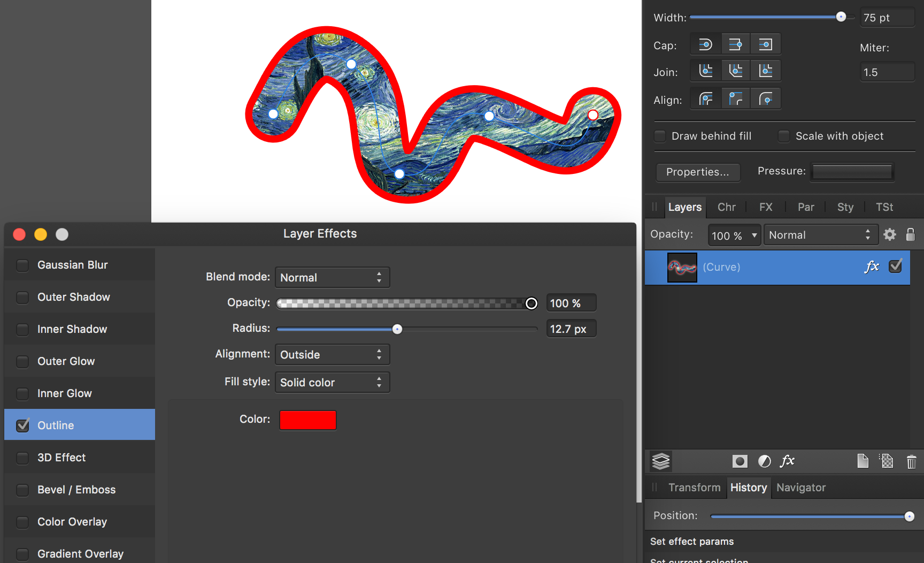Viewport: 924px width, 563px height.
Task: Enable the Outer Glow effect checkbox
Action: tap(22, 362)
